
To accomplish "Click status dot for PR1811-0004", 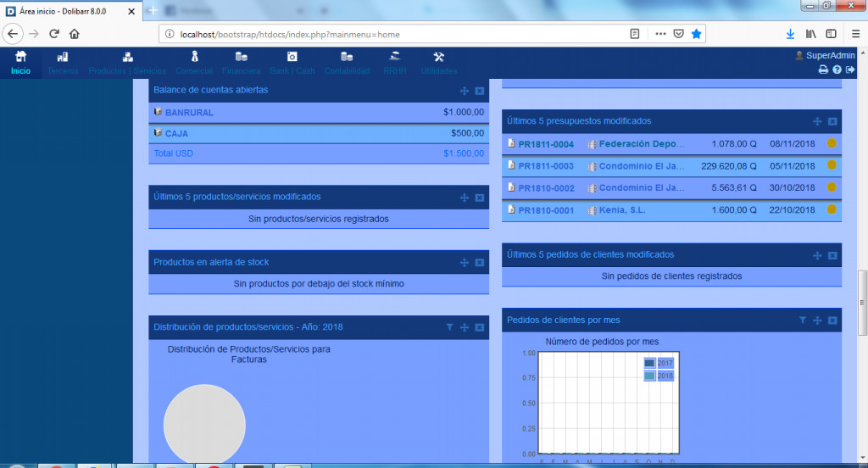I will [832, 143].
